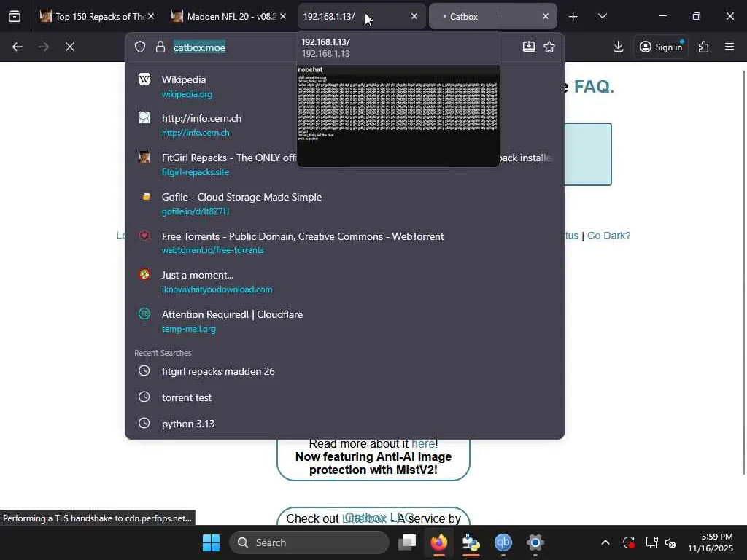
Task: Open qBittorrent from taskbar
Action: pyautogui.click(x=503, y=542)
